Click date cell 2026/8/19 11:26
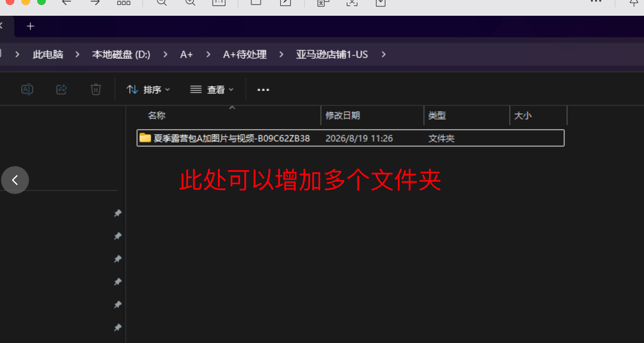This screenshot has height=343, width=644. click(359, 138)
